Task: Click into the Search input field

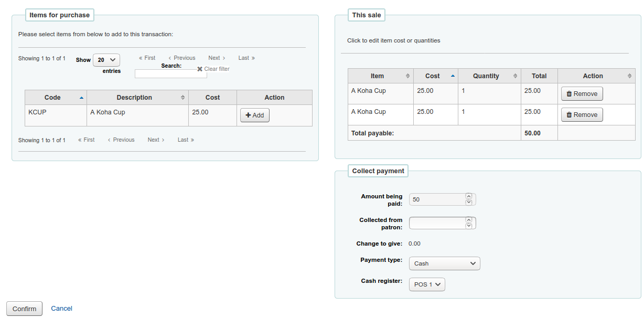Action: tap(170, 74)
